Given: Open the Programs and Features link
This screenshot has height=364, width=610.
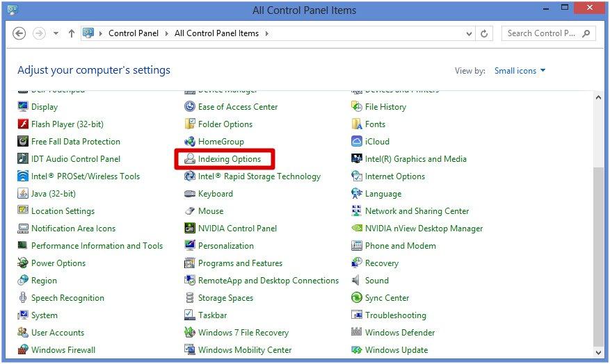Looking at the screenshot, I should 240,263.
